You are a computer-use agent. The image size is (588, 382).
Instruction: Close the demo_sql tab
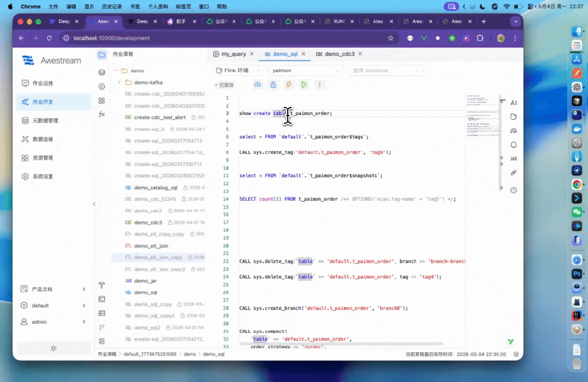(304, 54)
